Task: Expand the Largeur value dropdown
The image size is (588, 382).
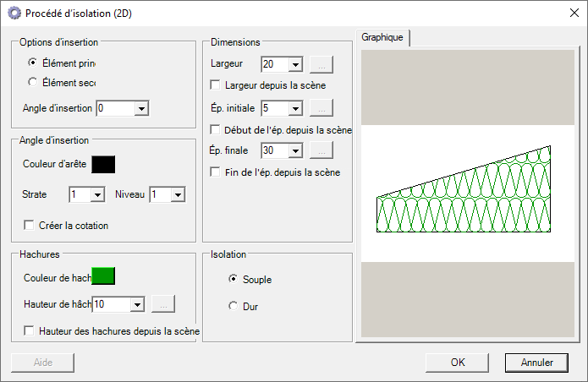Action: (295, 64)
